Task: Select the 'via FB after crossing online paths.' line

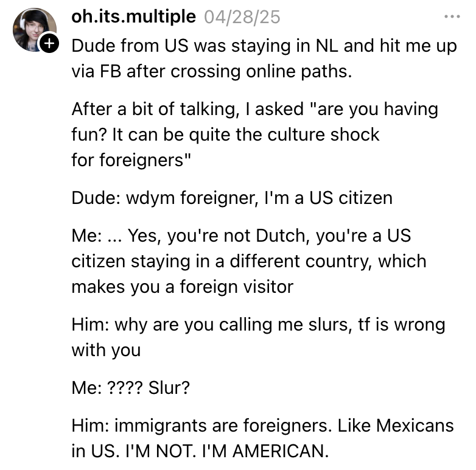Action: click(212, 72)
